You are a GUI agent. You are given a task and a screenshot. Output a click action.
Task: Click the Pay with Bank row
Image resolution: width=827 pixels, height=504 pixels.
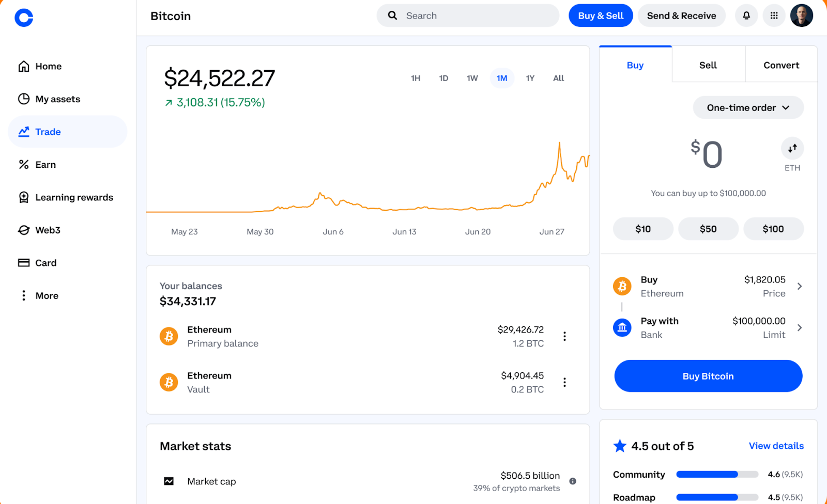[708, 327]
